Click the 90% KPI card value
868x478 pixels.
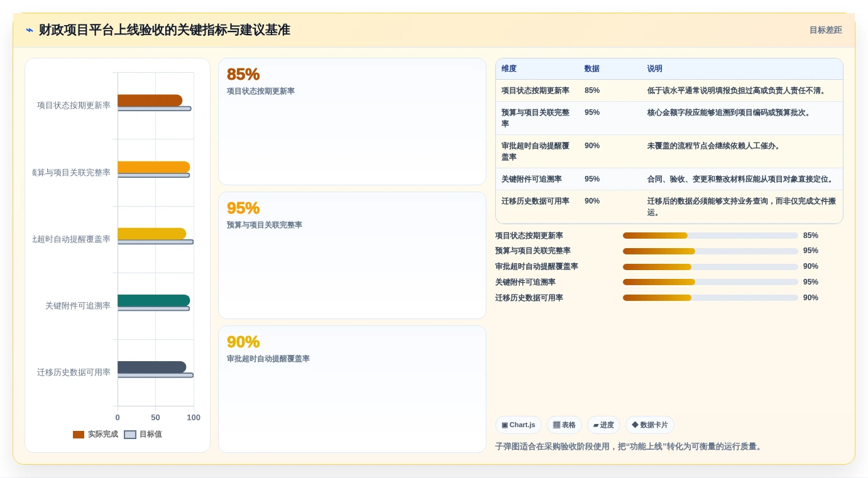(243, 342)
